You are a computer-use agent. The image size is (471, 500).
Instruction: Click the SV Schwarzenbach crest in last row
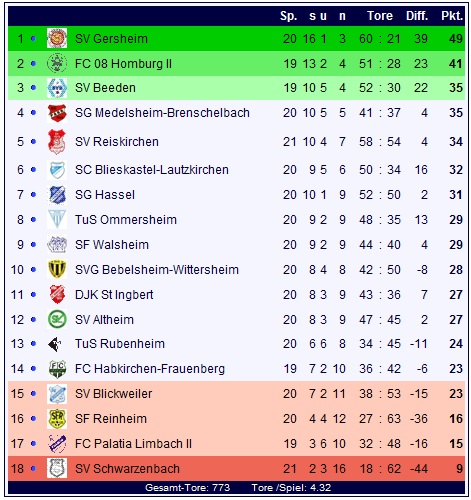57,468
